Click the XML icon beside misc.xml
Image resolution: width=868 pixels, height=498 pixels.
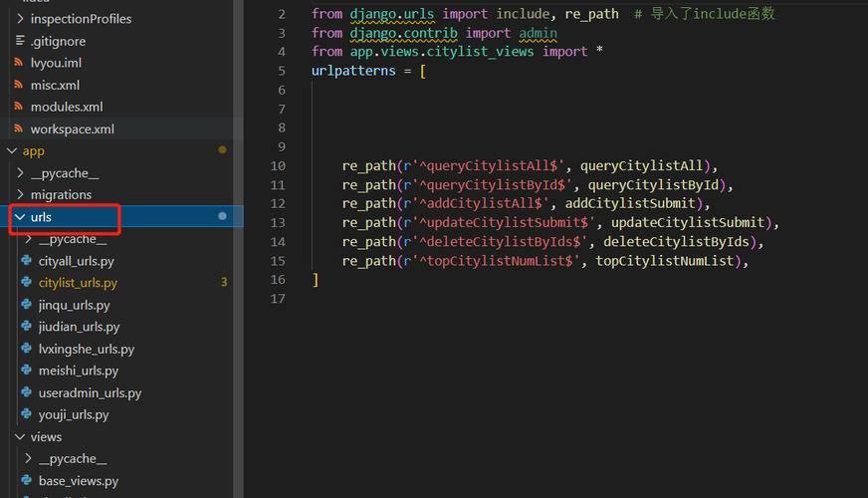click(x=19, y=86)
